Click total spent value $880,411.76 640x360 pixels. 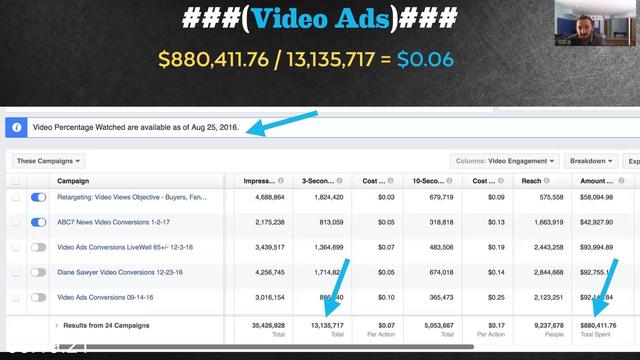pyautogui.click(x=598, y=325)
